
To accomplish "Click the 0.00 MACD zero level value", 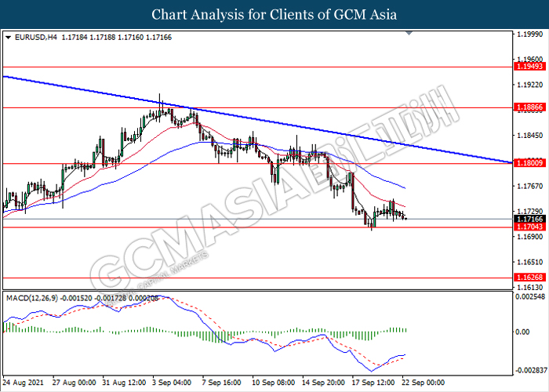I will 523,332.
